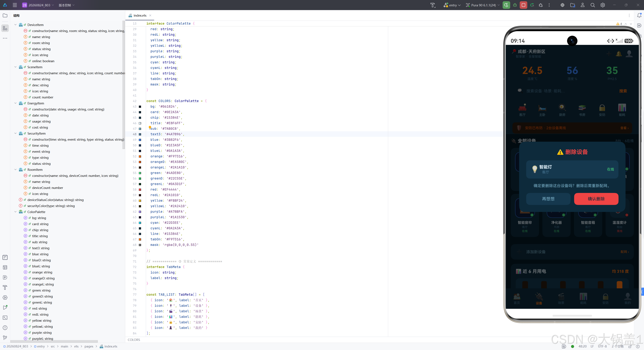This screenshot has height=350, width=644.
Task: Open the user account icon
Action: tap(583, 5)
